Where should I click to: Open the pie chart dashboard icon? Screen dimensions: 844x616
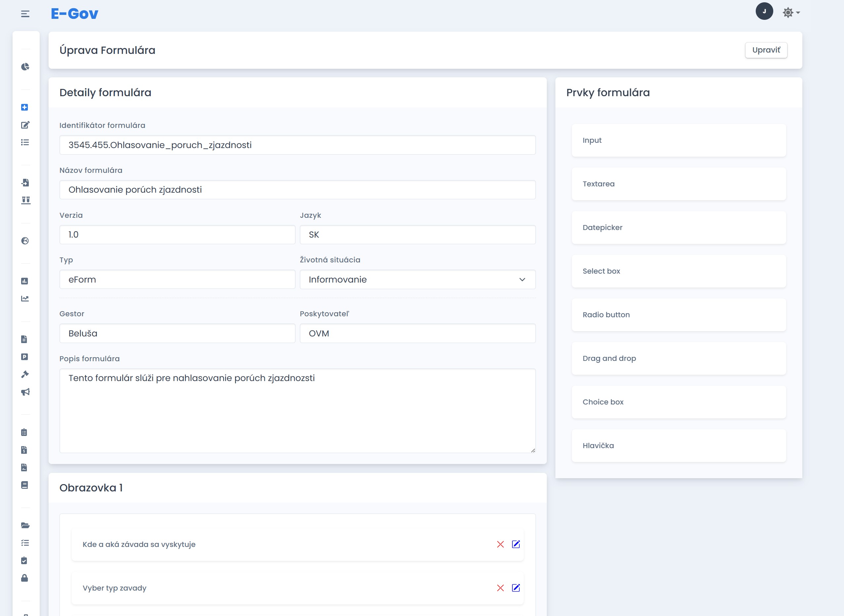25,67
